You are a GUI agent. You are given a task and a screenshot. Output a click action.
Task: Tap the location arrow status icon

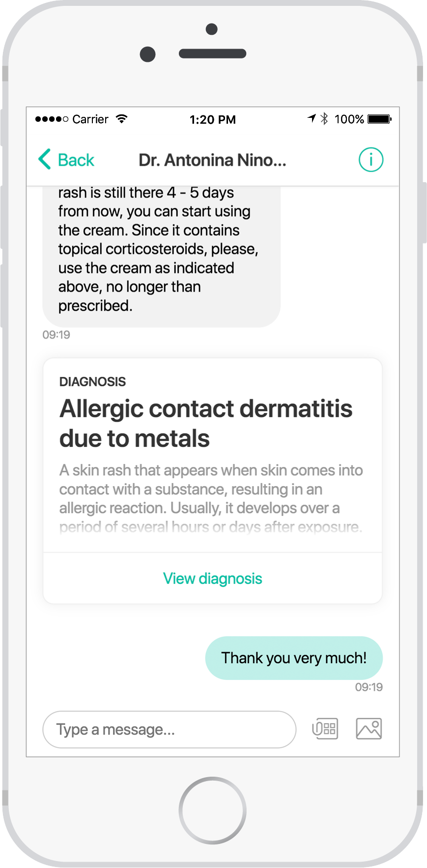point(312,118)
